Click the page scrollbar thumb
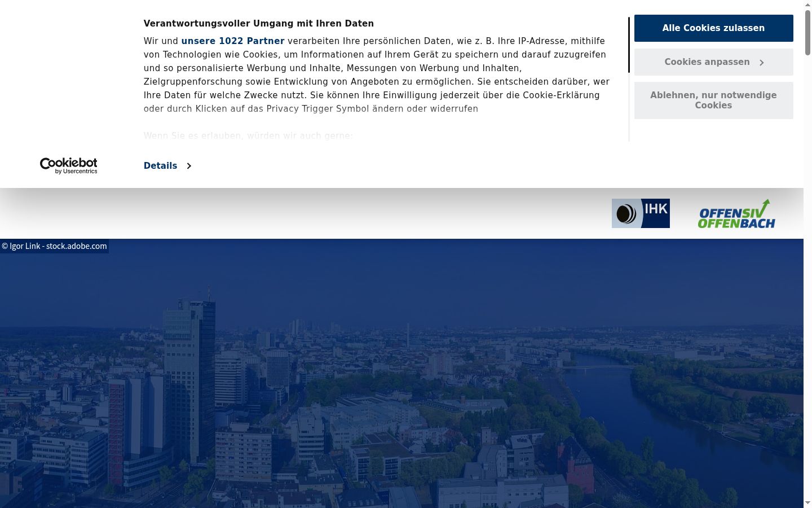Image resolution: width=812 pixels, height=508 pixels. [807, 32]
